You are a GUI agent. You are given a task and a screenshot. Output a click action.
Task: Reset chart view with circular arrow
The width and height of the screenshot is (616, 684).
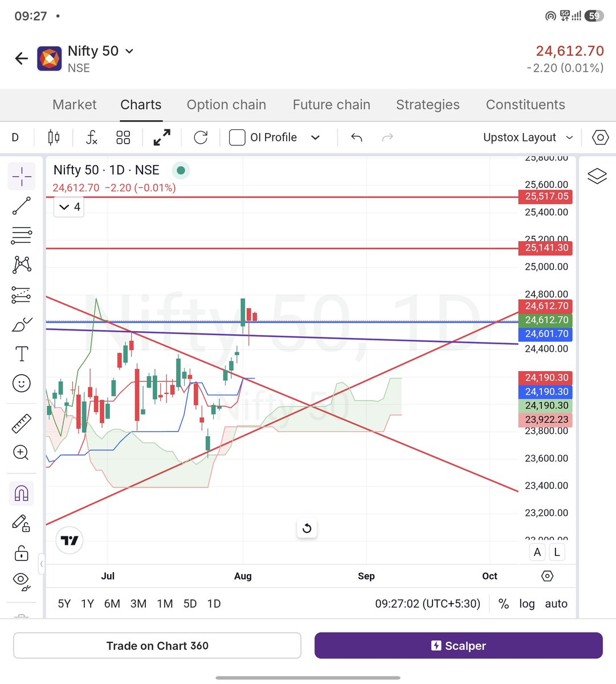pos(307,528)
